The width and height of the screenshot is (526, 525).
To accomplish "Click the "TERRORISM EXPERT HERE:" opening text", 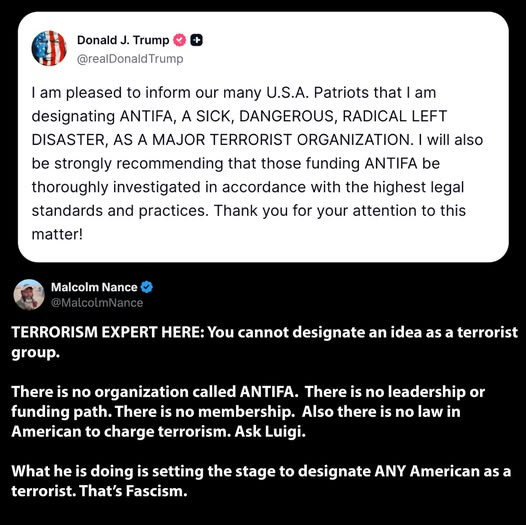I will (x=108, y=332).
